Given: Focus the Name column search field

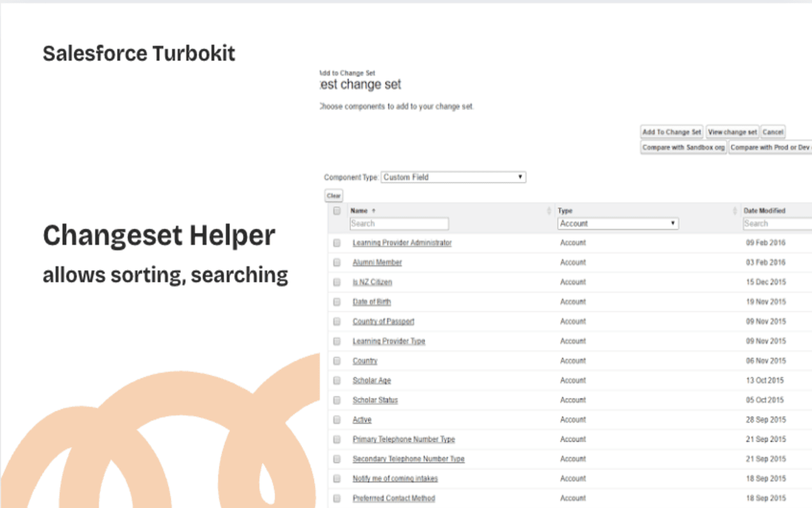Looking at the screenshot, I should point(399,224).
